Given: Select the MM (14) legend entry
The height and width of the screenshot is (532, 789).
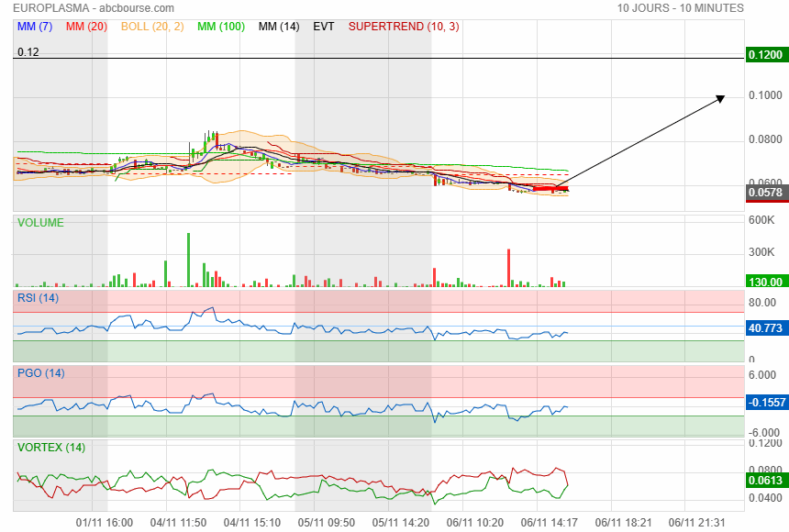Looking at the screenshot, I should tap(279, 27).
